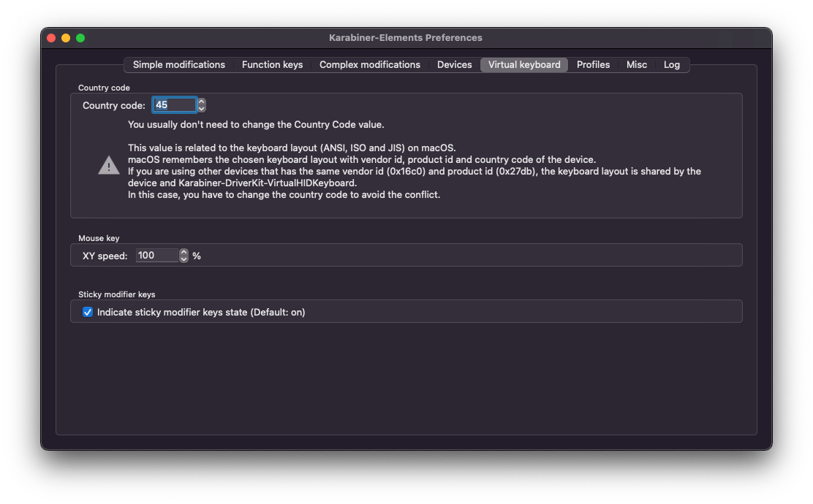This screenshot has width=813, height=504.
Task: Click the XY speed input field
Action: pos(157,256)
